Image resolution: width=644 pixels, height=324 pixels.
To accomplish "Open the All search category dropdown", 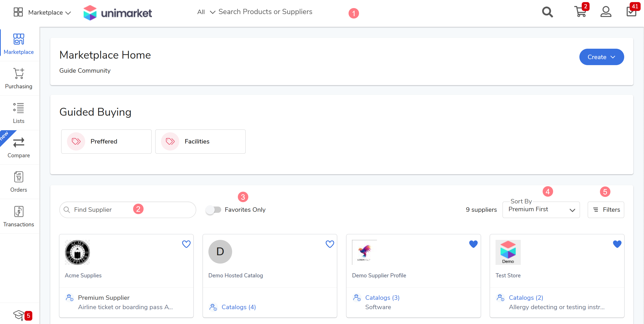I will pyautogui.click(x=206, y=12).
